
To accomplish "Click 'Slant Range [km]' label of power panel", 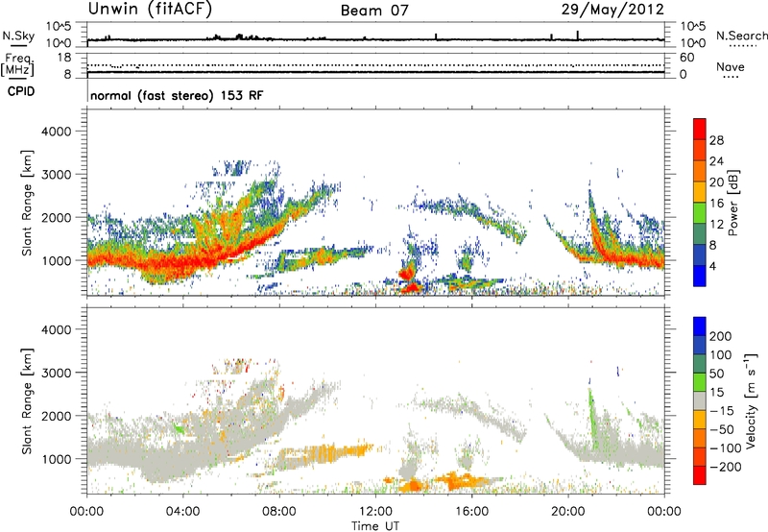I will tap(27, 203).
